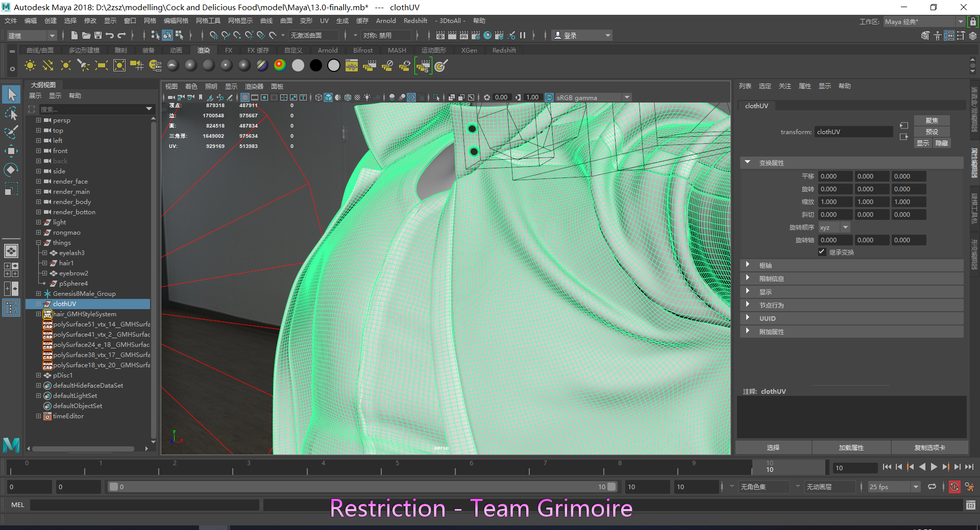Screen dimensions: 980x530
Task: Expand the 枢轴 attribute section
Action: click(748, 265)
